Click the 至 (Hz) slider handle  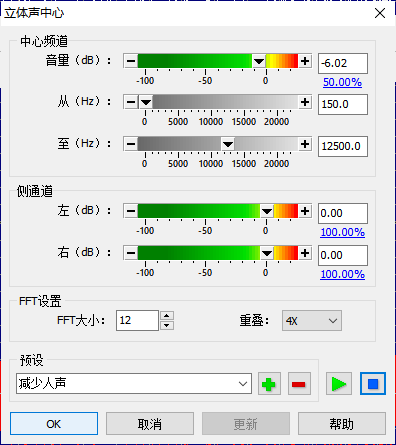(x=228, y=144)
